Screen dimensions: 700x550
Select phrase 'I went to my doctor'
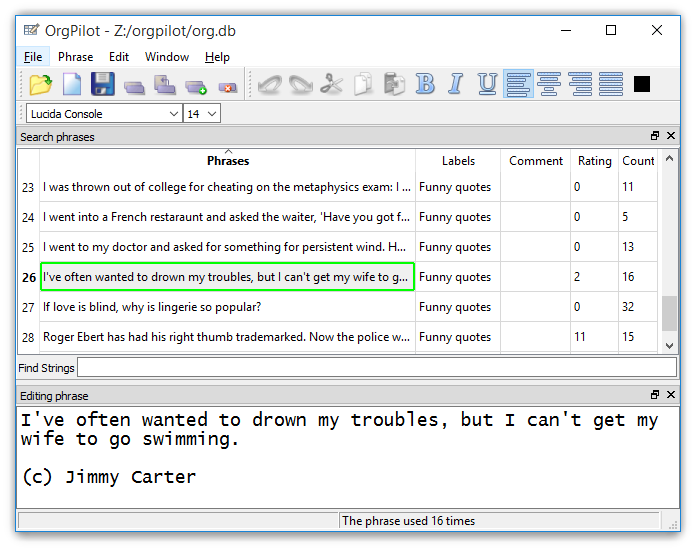[x=227, y=247]
